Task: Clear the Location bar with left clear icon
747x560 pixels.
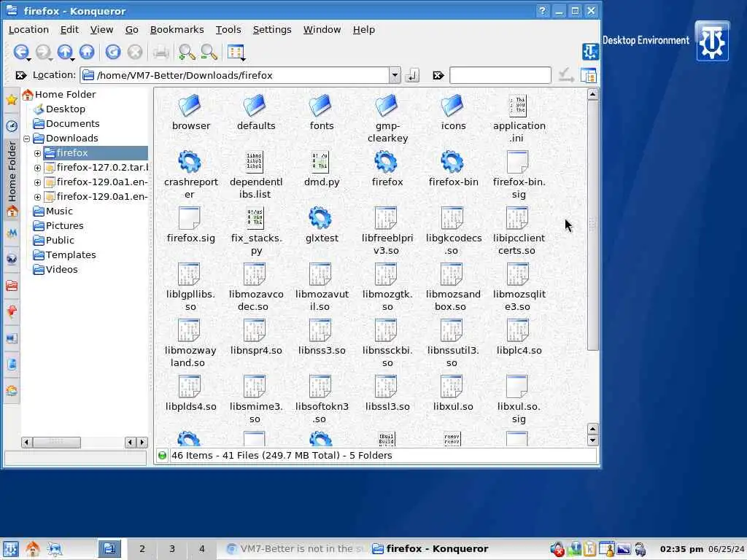Action: (20, 75)
